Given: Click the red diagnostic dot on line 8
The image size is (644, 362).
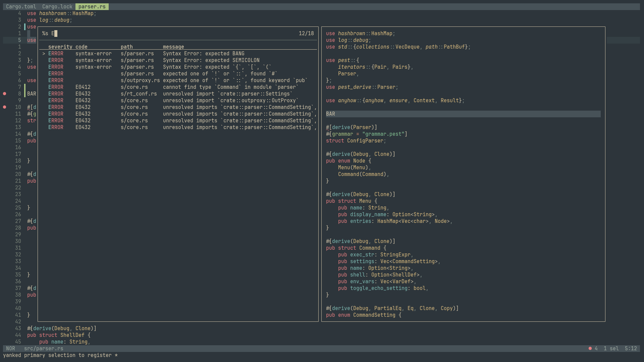Looking at the screenshot, I should coord(5,94).
